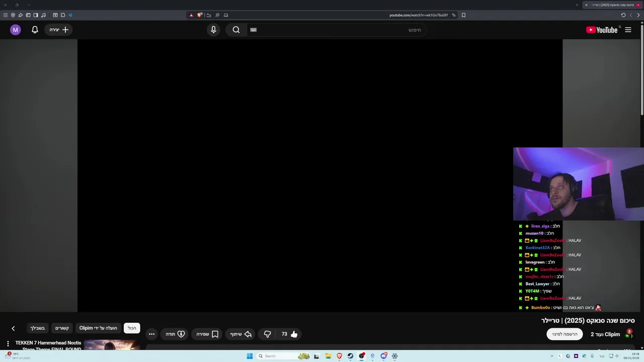644x362 pixels.
Task: Click Y0T4M username in chat
Action: click(532, 291)
